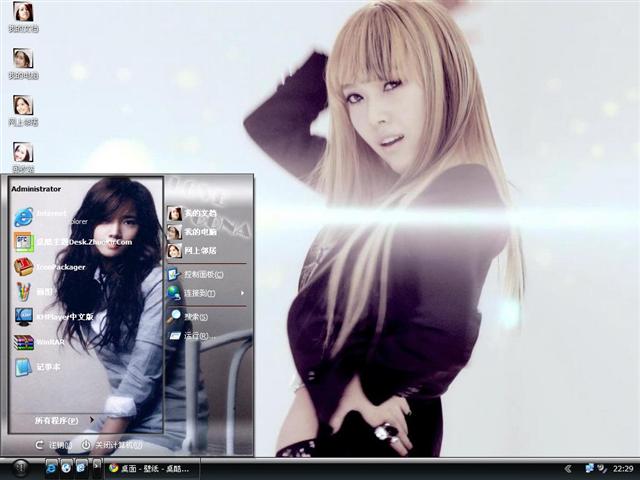Select the 我的电脑 desktop icon

click(23, 64)
